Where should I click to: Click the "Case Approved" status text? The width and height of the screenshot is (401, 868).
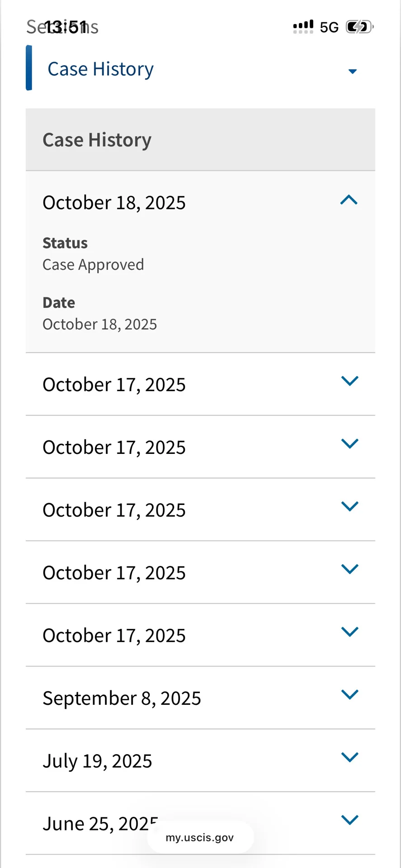click(x=93, y=264)
